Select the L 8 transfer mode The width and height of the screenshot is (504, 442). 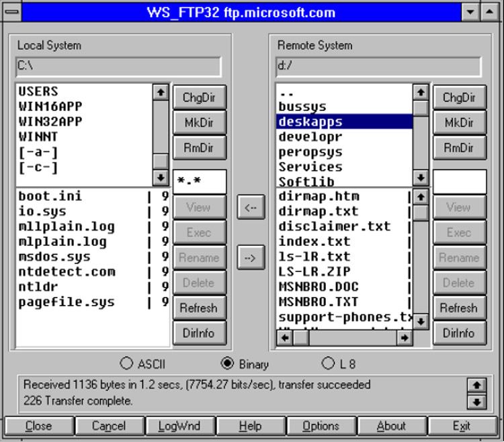pos(339,364)
